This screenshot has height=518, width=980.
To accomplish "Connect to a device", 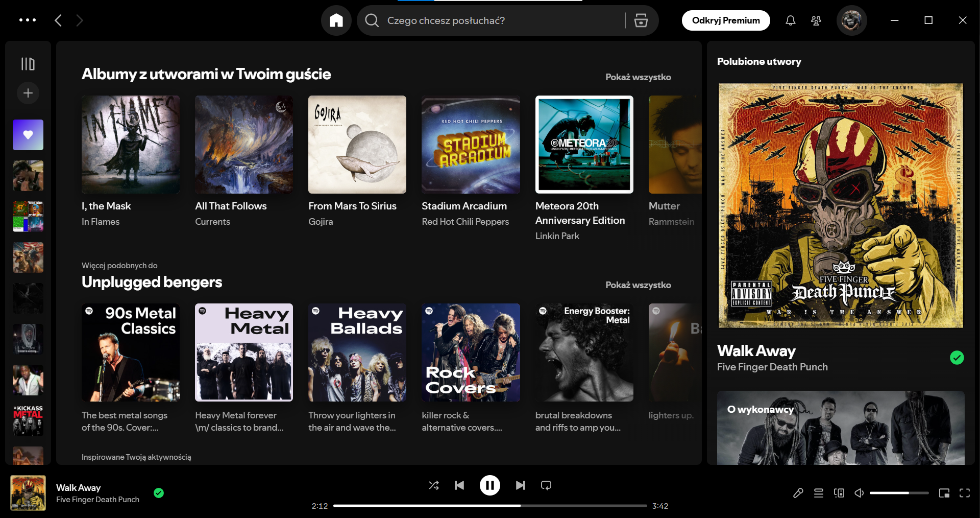I will [x=839, y=493].
